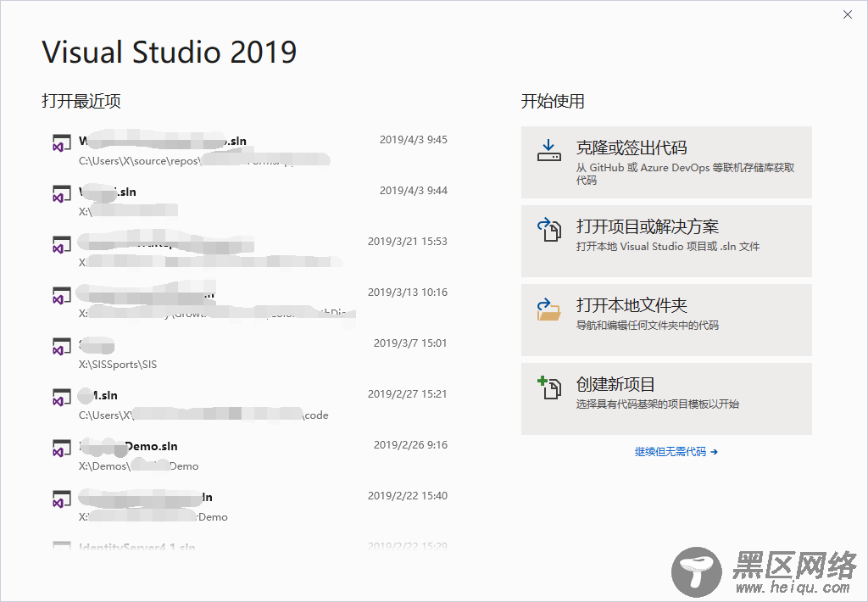Click solution icon of item dated 2019/2/22 15:40
868x602 pixels.
[x=61, y=499]
